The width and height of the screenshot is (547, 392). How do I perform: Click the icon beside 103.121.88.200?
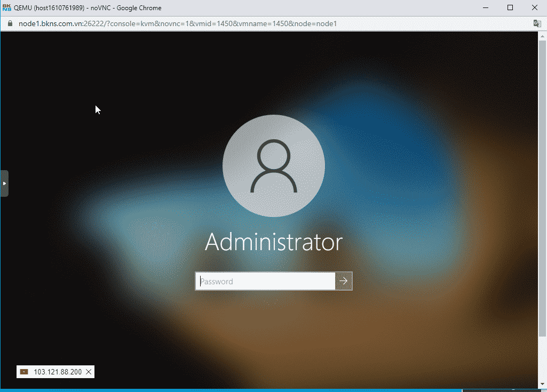(24, 372)
